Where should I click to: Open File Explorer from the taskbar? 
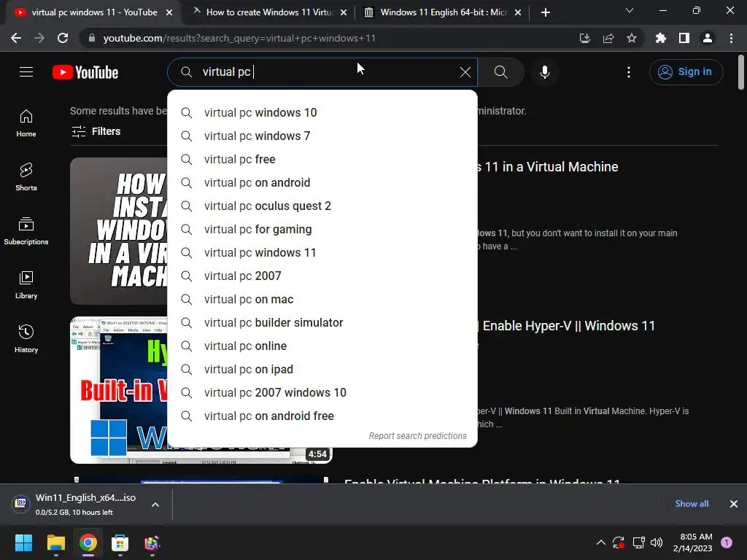(x=55, y=542)
